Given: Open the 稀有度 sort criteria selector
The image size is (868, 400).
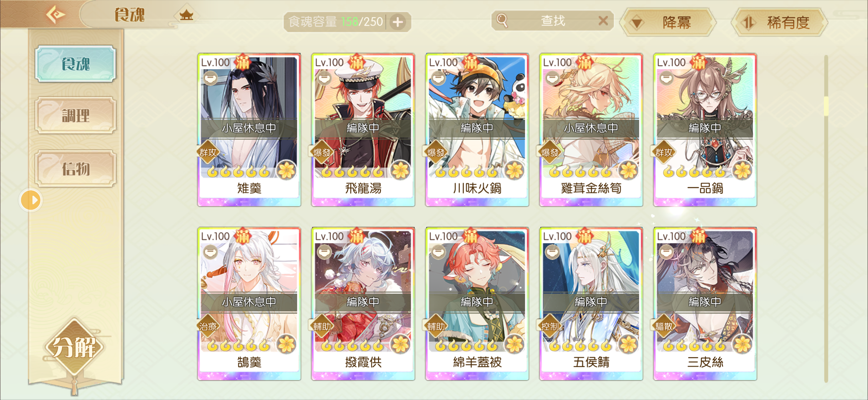Looking at the screenshot, I should click(x=779, y=22).
